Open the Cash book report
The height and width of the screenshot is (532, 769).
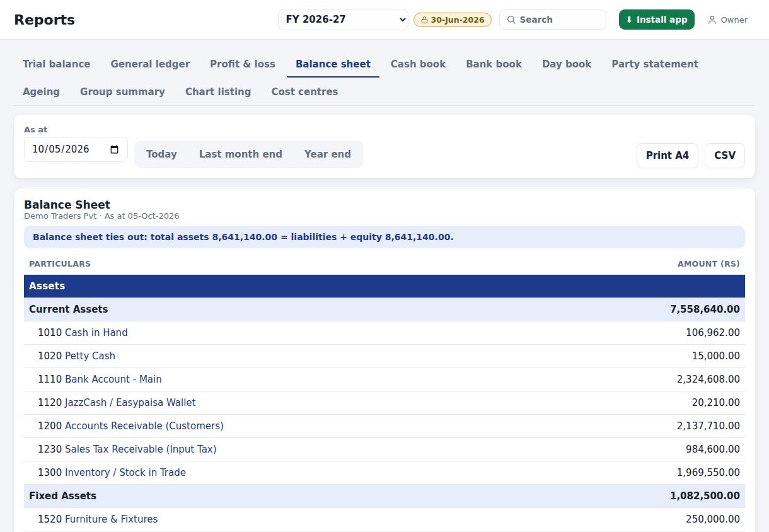pos(418,64)
